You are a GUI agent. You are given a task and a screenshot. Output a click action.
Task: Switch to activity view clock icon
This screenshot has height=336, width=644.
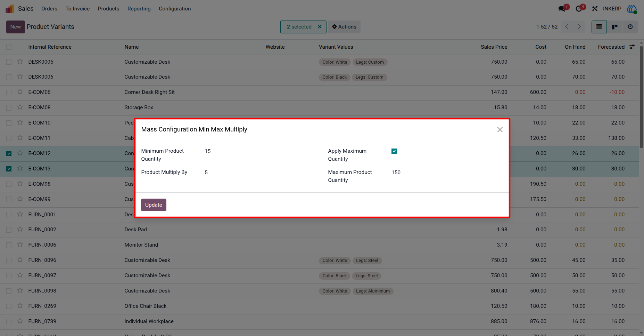coord(630,27)
